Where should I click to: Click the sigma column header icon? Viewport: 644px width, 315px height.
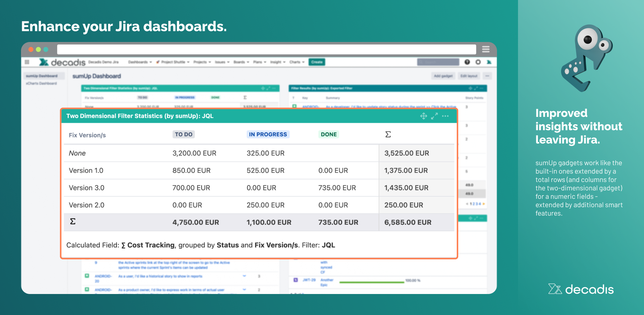click(388, 134)
